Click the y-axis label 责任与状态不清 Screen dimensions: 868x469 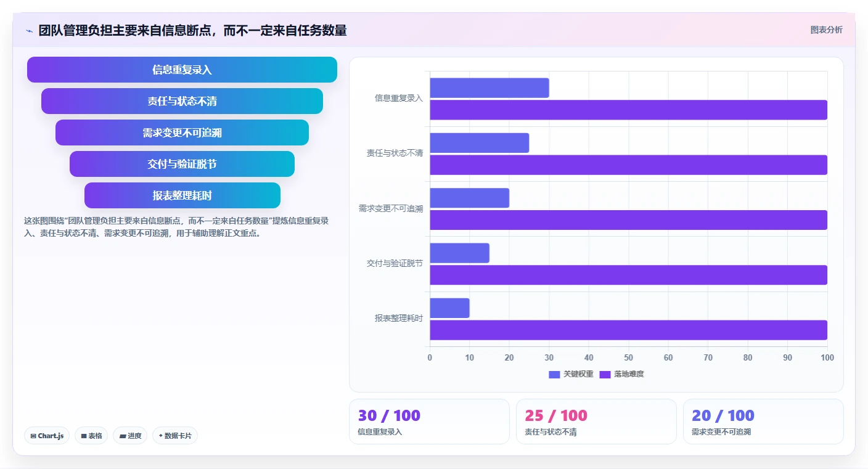[x=395, y=153]
